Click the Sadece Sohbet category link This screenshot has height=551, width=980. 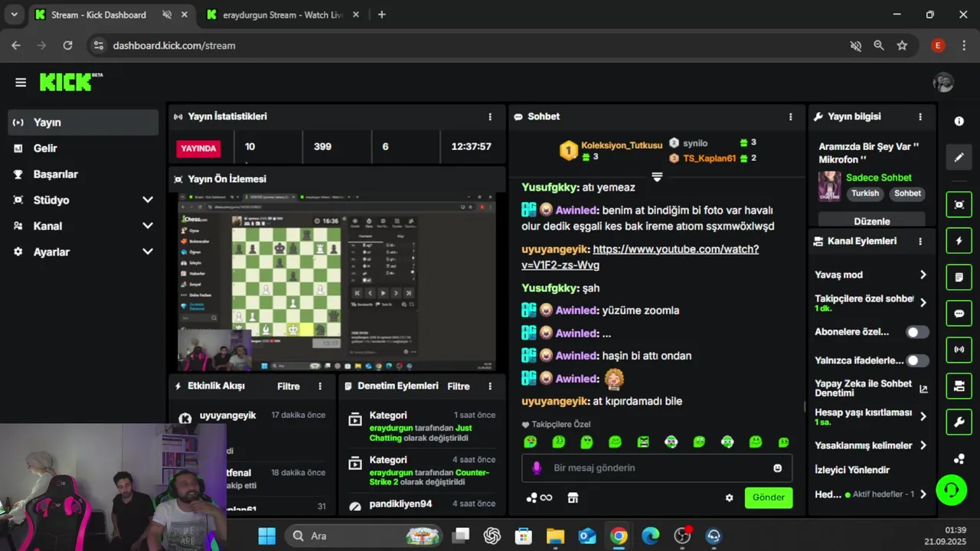(879, 178)
